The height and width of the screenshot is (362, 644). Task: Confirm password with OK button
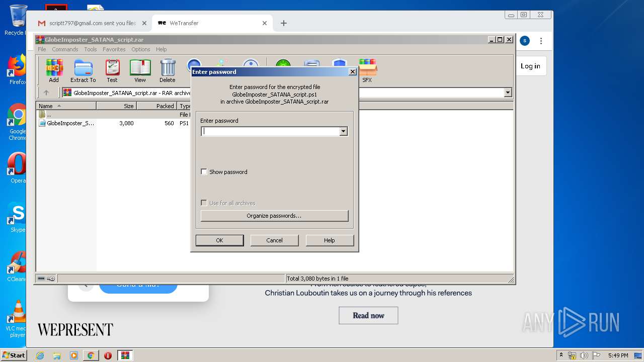tap(219, 240)
